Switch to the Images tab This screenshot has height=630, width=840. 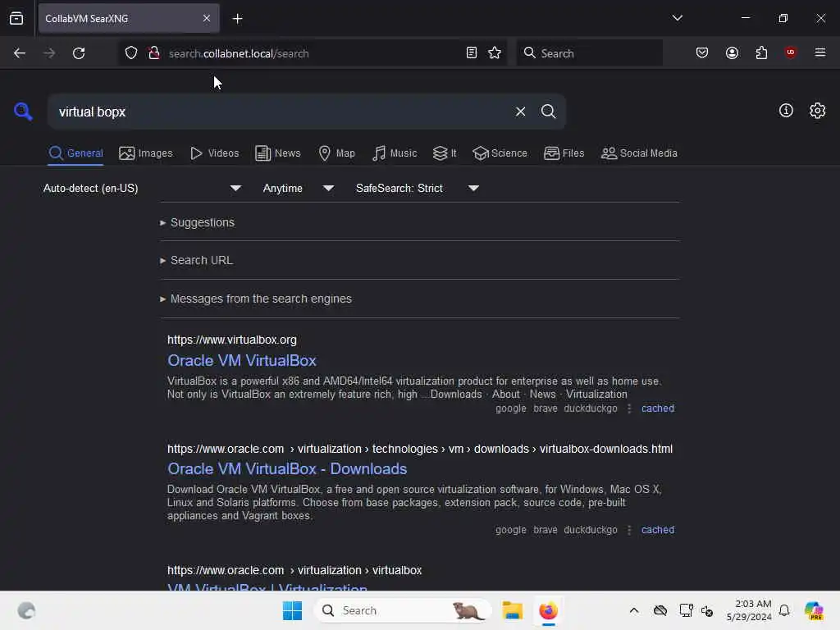click(x=146, y=153)
